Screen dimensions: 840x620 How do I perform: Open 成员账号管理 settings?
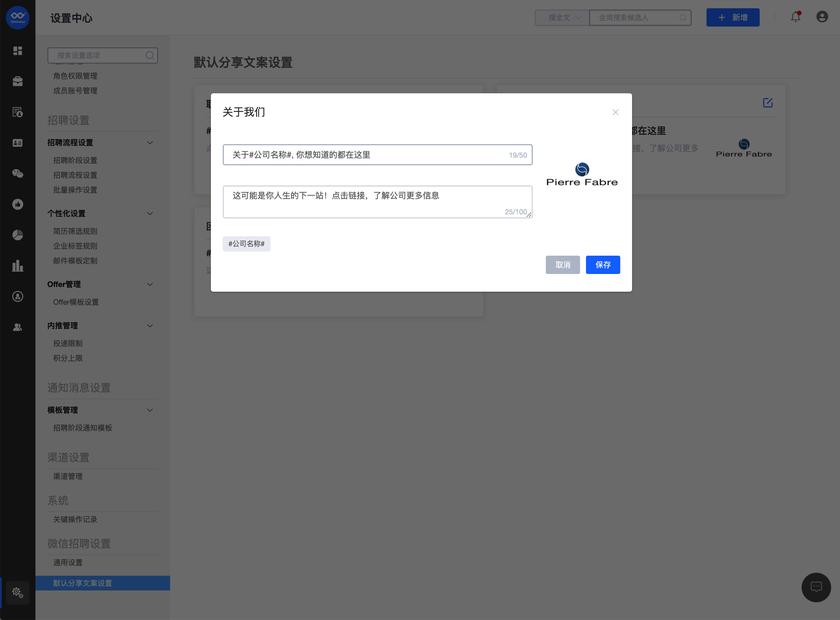[x=75, y=91]
